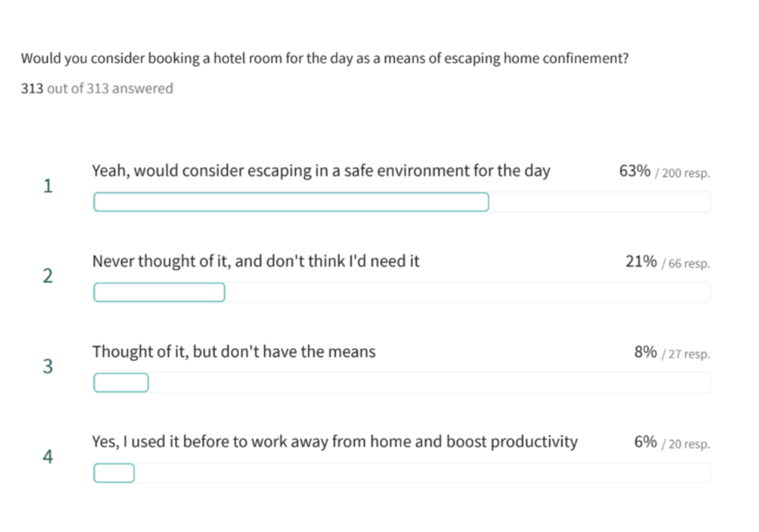Click the filled 6% result bar

114,474
